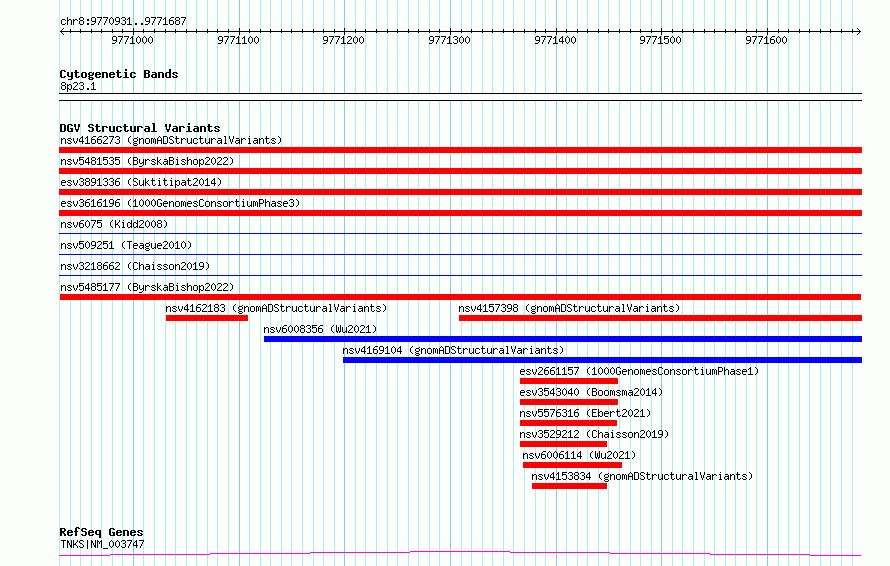Click ruler position 9771200
The image size is (890, 566).
click(x=343, y=40)
